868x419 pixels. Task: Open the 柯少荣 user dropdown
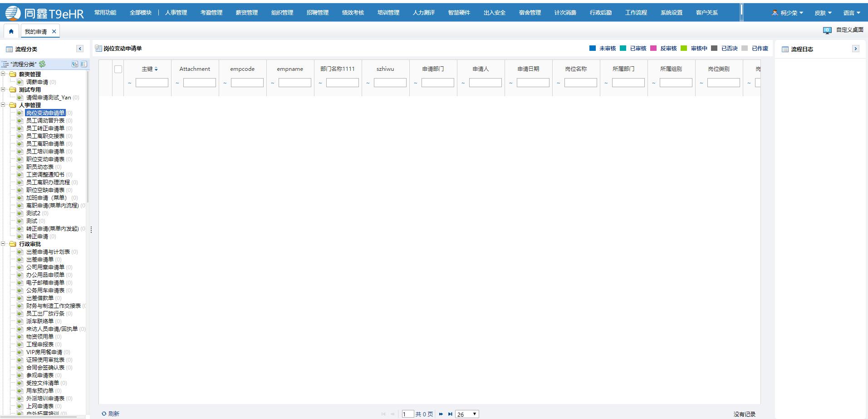coord(788,13)
